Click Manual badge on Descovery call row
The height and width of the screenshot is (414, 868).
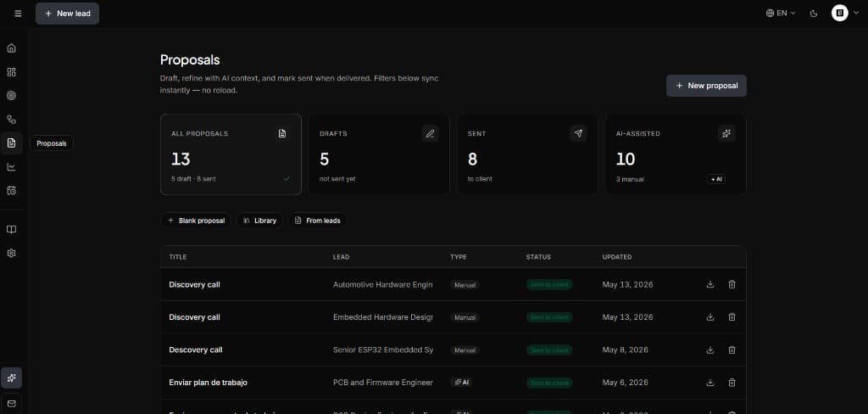coord(465,350)
